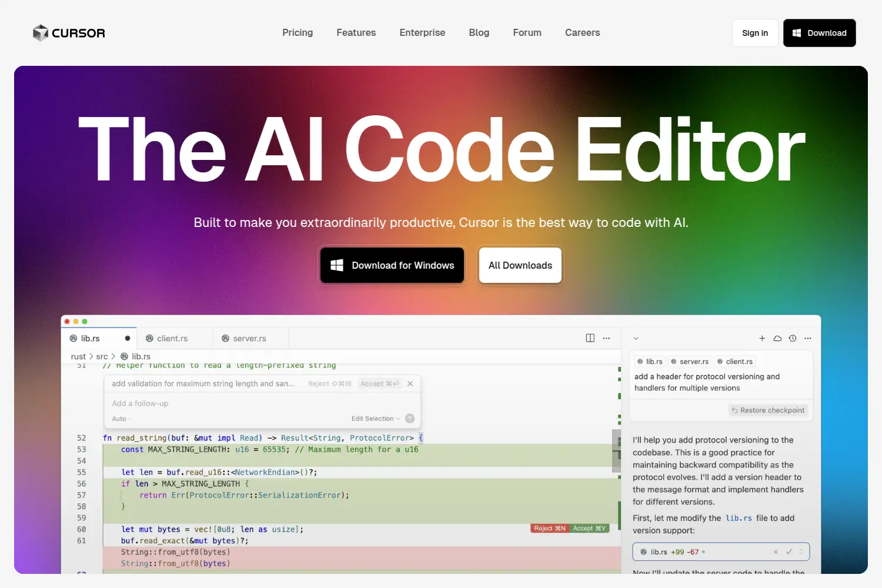Open the Features page
Image resolution: width=882 pixels, height=588 pixels.
pyautogui.click(x=356, y=33)
